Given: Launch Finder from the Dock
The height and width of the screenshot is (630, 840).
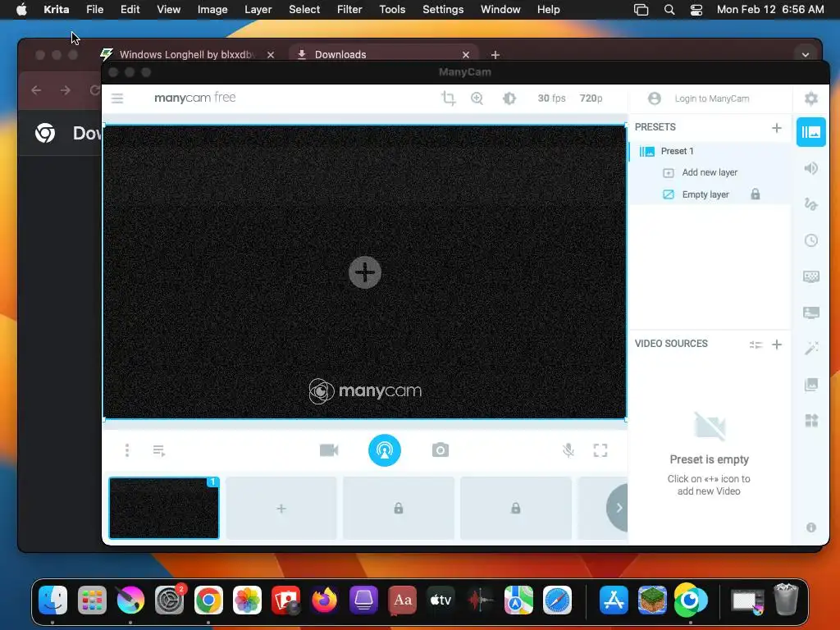Looking at the screenshot, I should (x=53, y=600).
